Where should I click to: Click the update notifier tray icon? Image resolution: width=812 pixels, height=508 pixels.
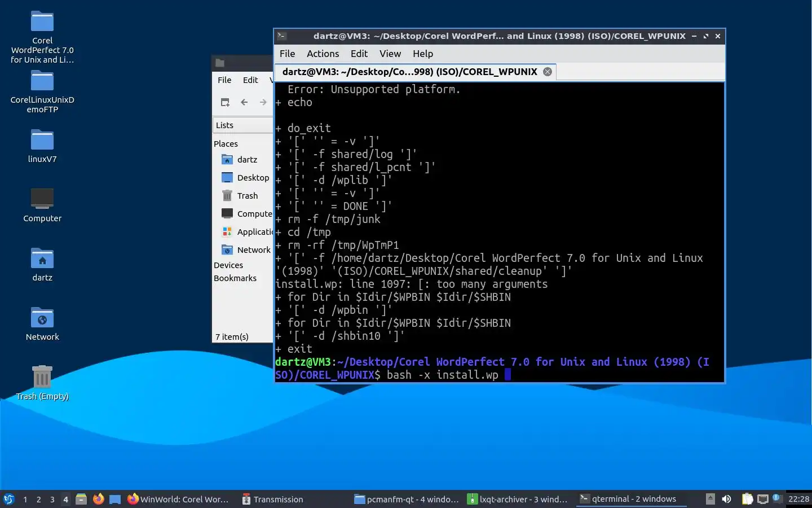(x=776, y=498)
